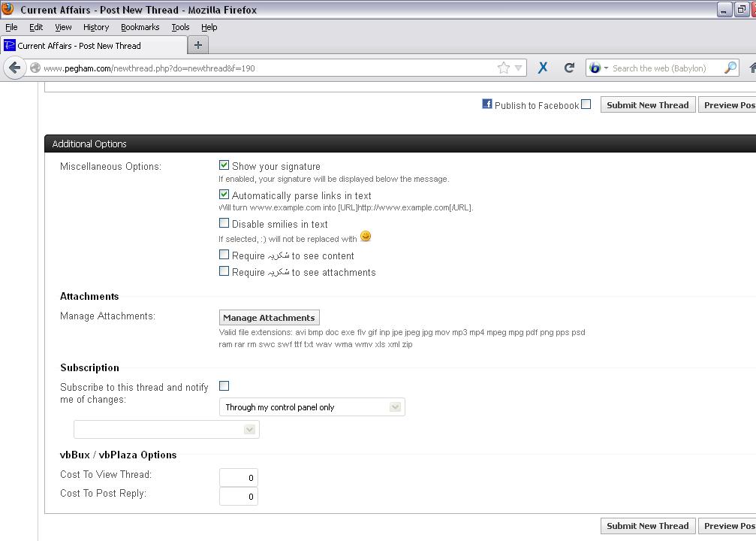
Task: Click the Cost To View Thread field
Action: point(239,478)
